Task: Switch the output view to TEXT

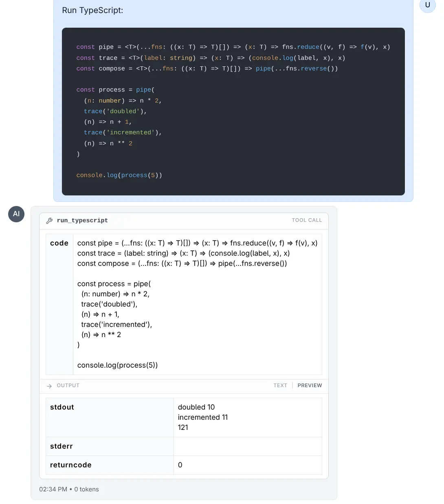Action: click(280, 385)
